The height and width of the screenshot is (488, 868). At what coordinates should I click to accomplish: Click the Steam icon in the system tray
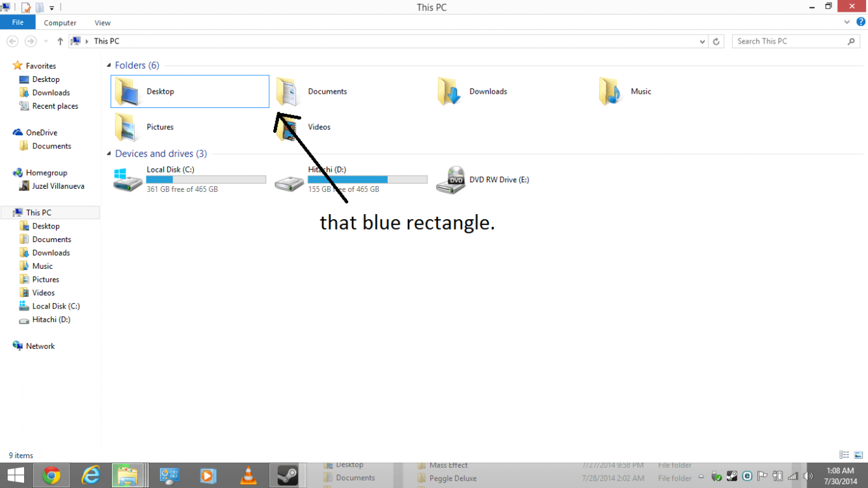coord(732,476)
